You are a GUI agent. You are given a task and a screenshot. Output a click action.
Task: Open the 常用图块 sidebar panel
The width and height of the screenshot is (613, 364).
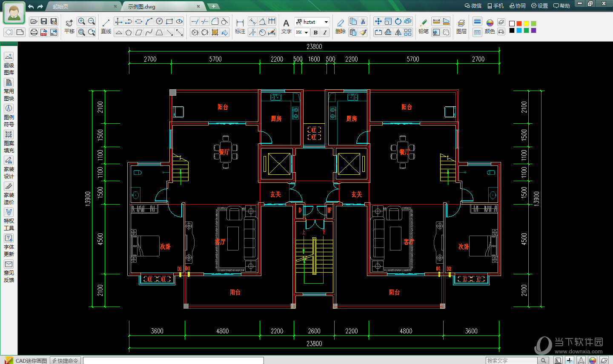pyautogui.click(x=9, y=90)
